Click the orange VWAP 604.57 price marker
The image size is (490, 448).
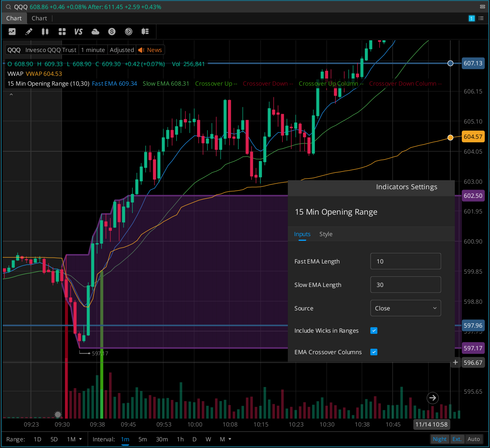click(473, 137)
